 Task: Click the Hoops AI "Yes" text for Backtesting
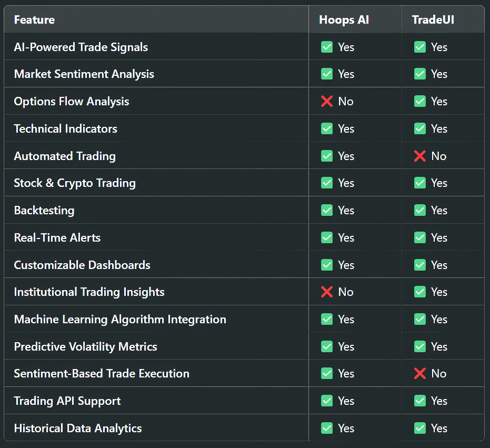click(x=346, y=211)
